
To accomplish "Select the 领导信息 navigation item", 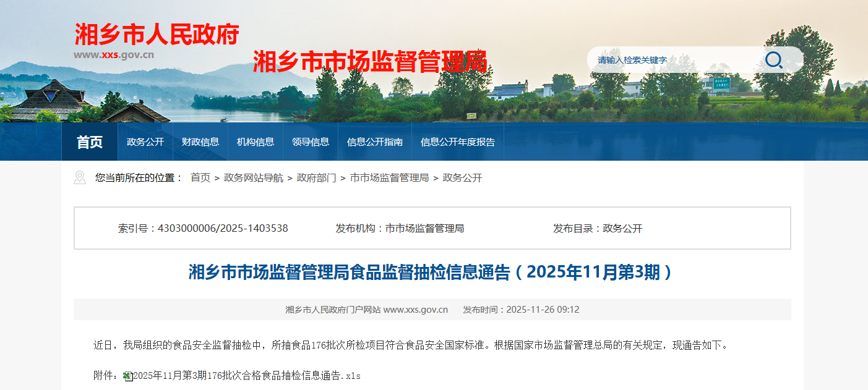I will (x=311, y=142).
